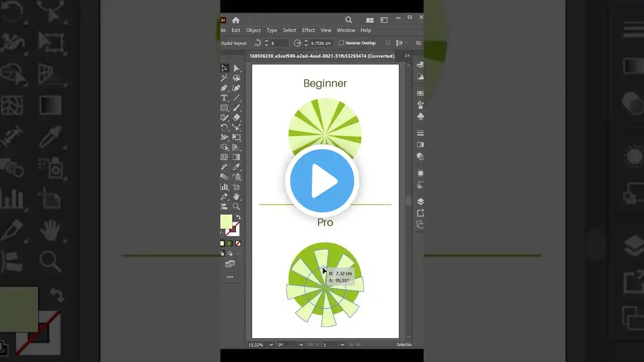Image resolution: width=644 pixels, height=362 pixels.
Task: Expand the collapsed panels double arrow
Action: pos(407,56)
